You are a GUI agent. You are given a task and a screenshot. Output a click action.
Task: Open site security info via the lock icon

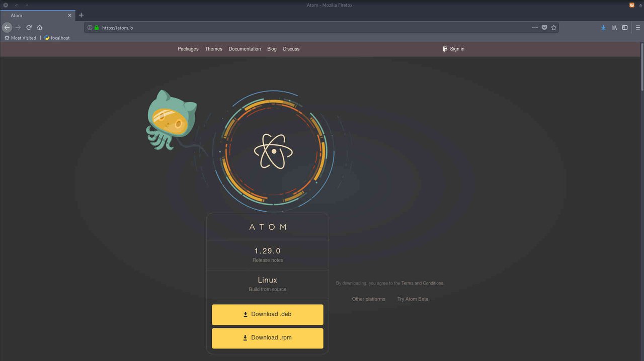(x=96, y=28)
